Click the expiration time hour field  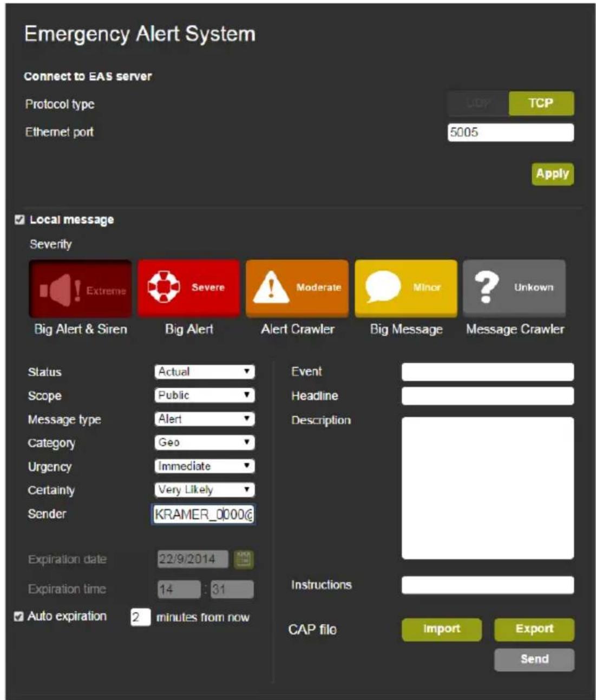pos(179,589)
